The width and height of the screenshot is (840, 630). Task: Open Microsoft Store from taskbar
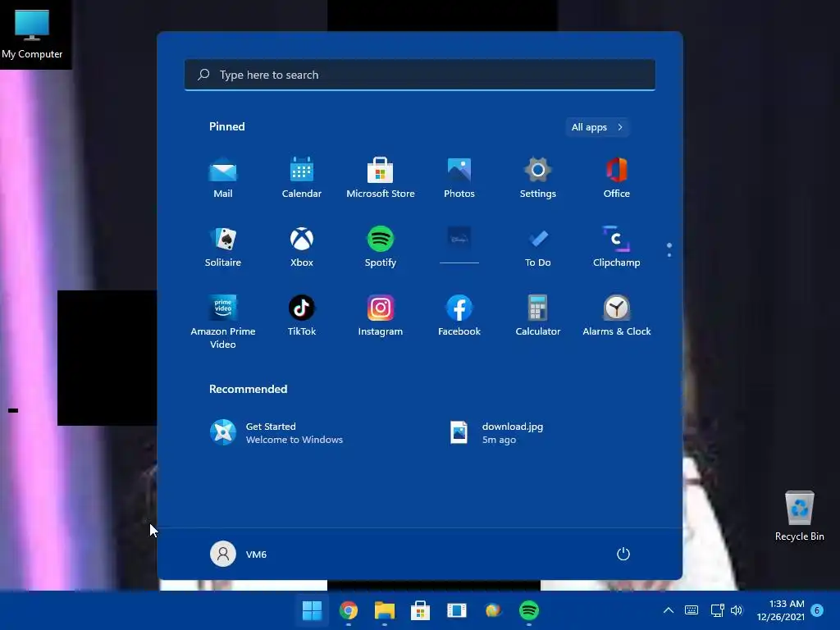421,610
